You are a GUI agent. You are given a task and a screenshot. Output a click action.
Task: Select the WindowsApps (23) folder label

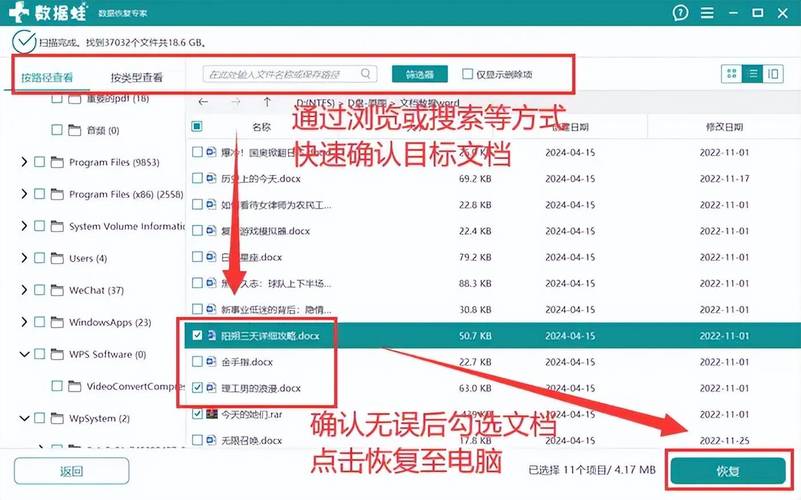click(110, 322)
